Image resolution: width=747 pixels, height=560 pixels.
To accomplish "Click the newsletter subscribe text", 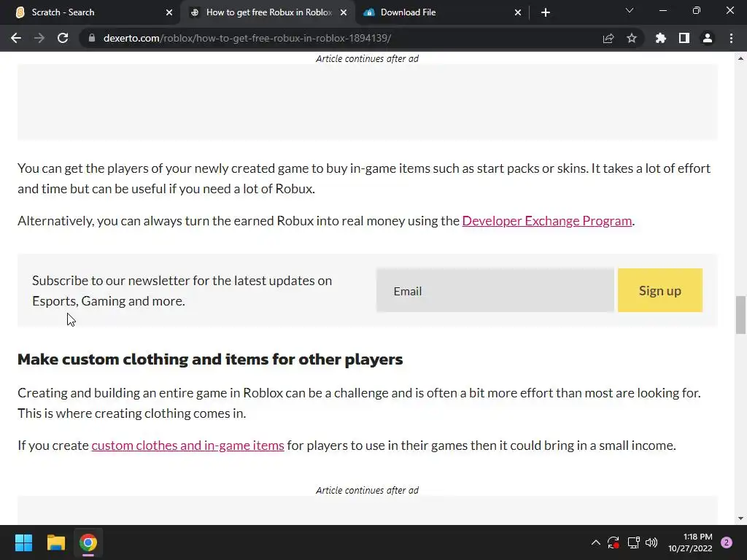I will [x=182, y=290].
